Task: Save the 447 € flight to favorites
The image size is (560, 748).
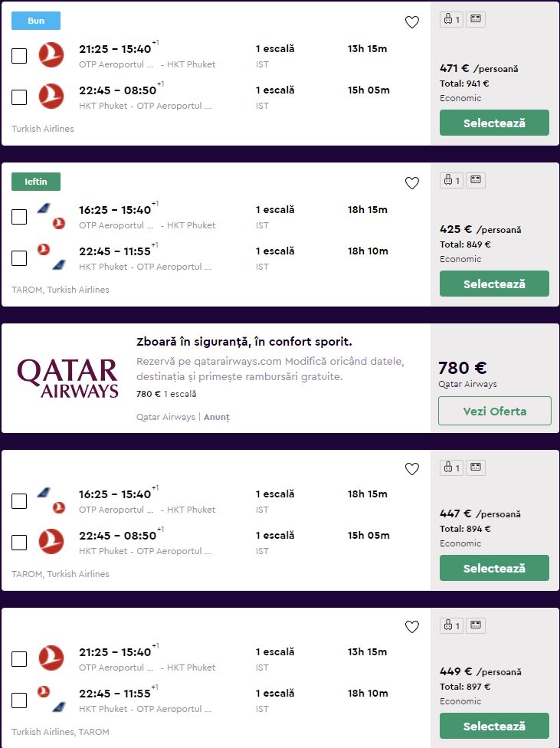Action: point(412,469)
